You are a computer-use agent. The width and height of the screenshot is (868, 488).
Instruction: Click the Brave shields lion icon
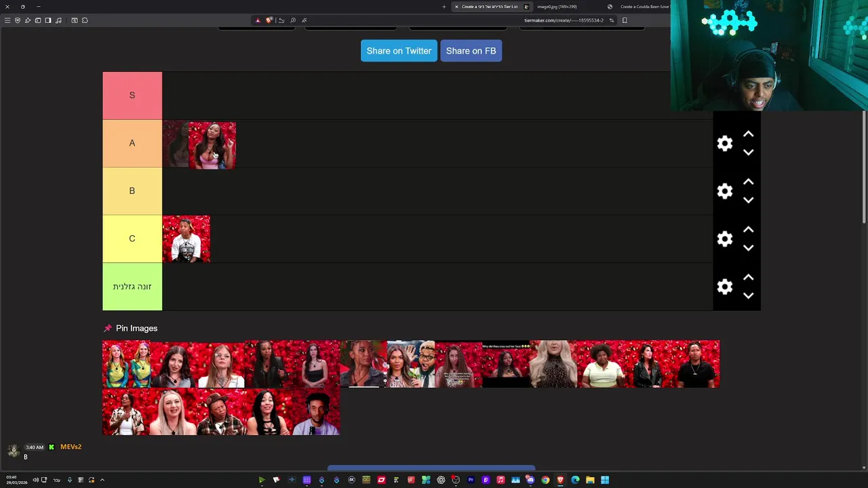tap(269, 20)
